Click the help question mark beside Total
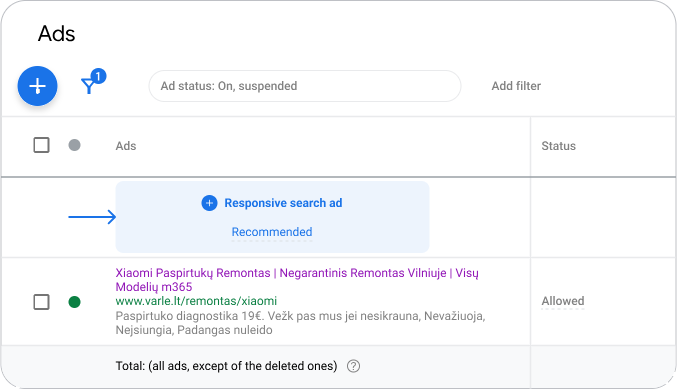677x389 pixels. tap(353, 366)
